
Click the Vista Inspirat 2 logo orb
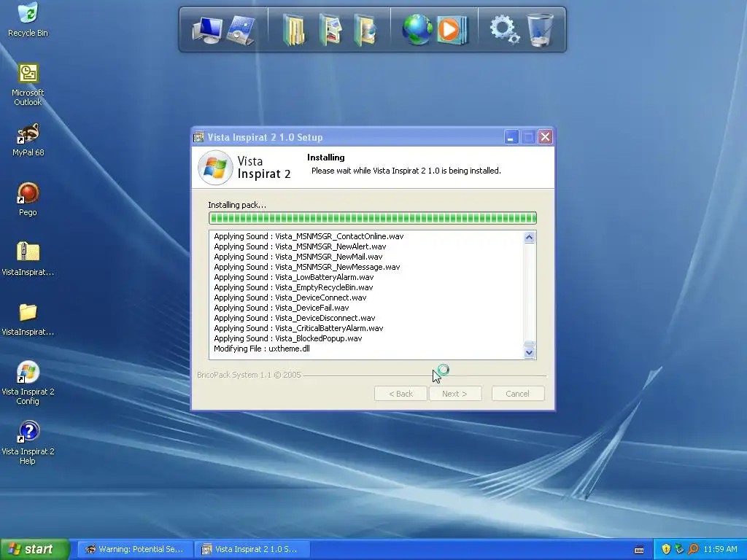point(215,168)
